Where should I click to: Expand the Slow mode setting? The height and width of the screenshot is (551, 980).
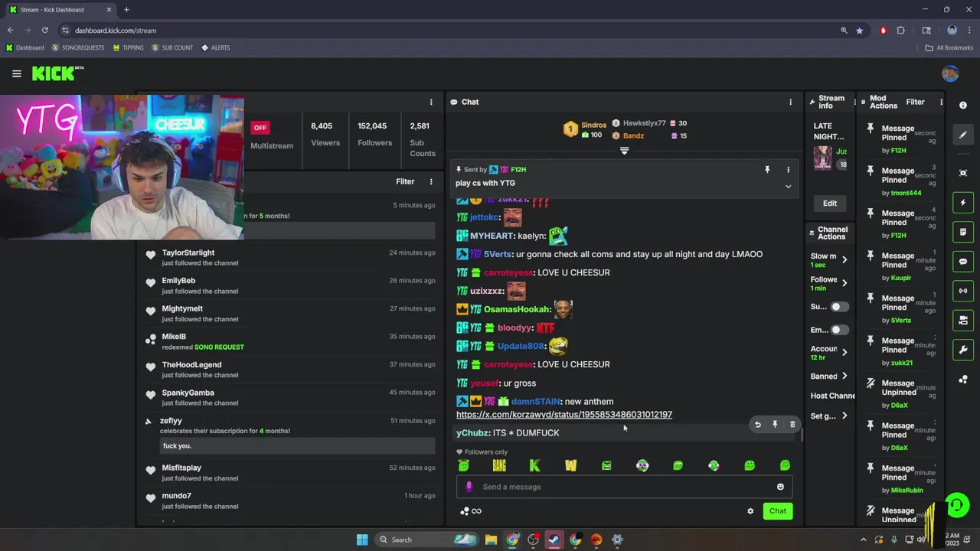[830, 260]
